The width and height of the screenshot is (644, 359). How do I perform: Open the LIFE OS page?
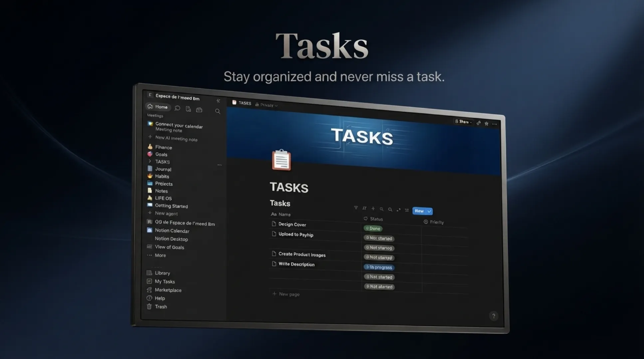pyautogui.click(x=163, y=198)
